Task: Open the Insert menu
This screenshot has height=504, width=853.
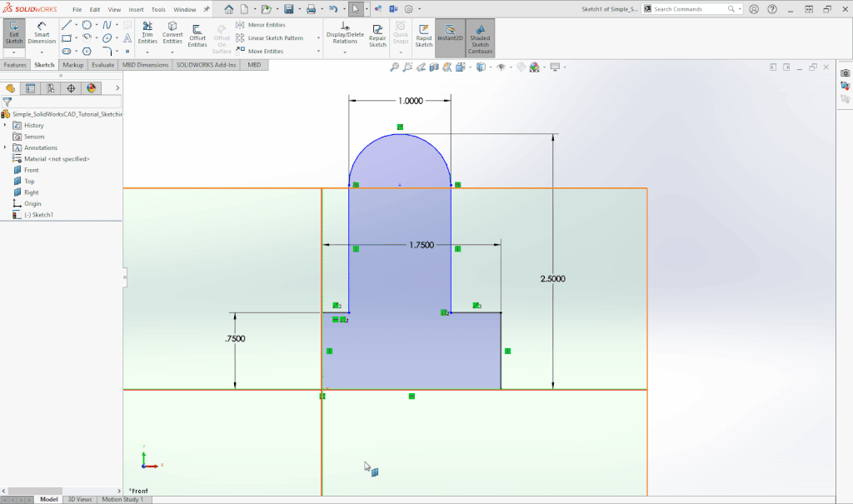Action: (x=135, y=11)
